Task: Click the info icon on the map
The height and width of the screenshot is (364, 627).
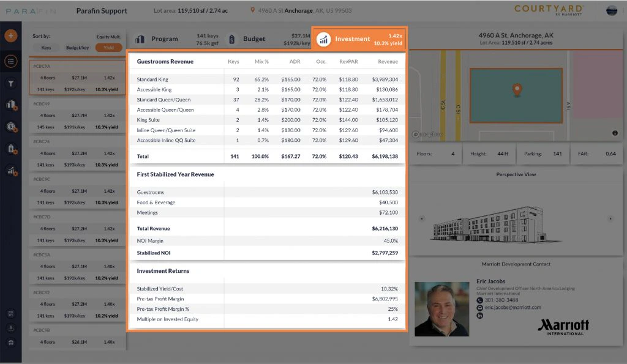Action: point(615,133)
